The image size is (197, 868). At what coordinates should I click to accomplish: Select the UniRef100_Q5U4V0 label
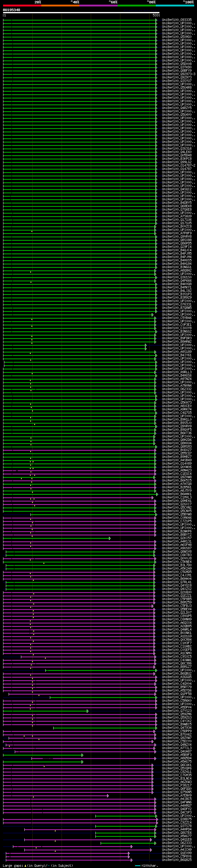click(x=177, y=115)
